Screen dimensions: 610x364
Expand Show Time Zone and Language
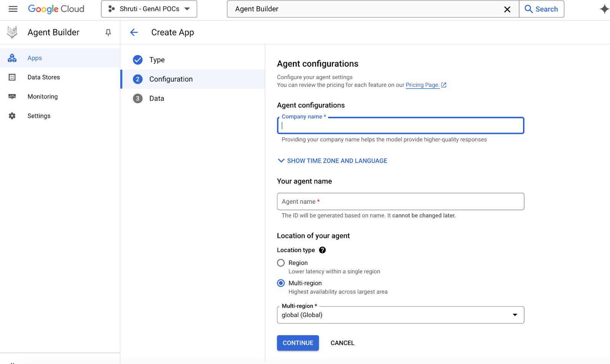tap(332, 161)
